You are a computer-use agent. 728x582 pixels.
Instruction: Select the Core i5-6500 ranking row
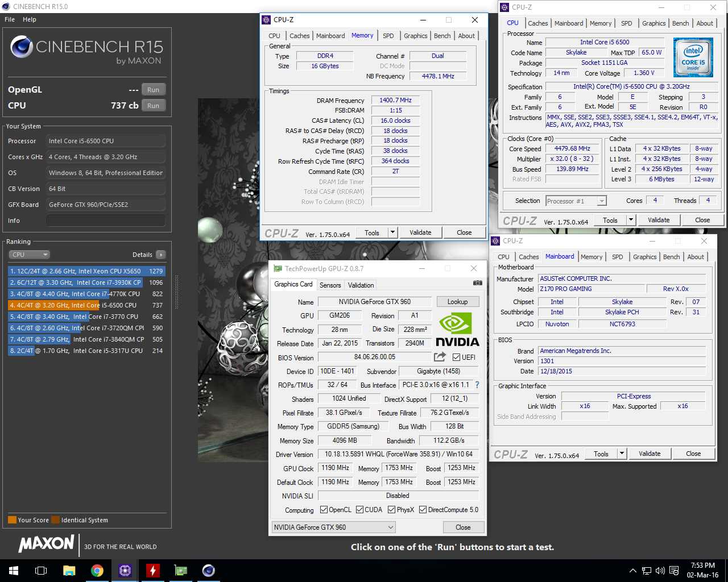pos(86,305)
